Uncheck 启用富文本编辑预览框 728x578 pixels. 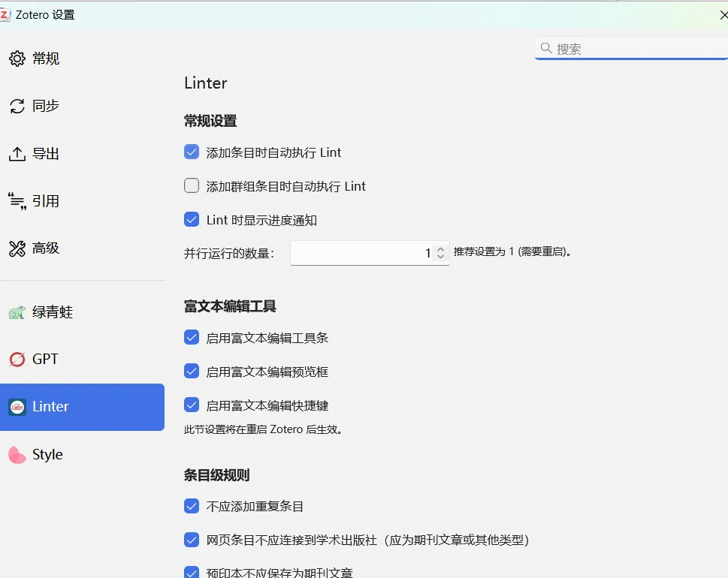(192, 371)
